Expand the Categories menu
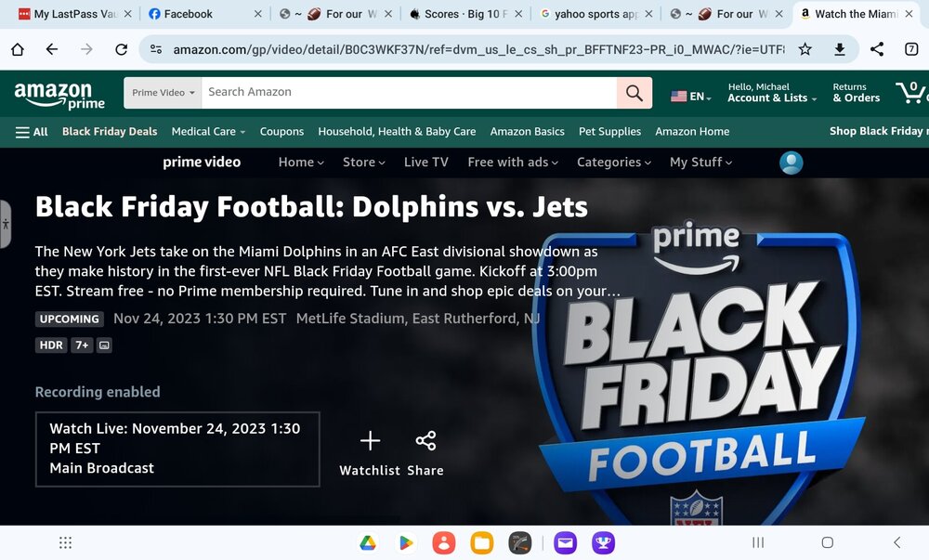The image size is (929, 560). pyautogui.click(x=614, y=163)
